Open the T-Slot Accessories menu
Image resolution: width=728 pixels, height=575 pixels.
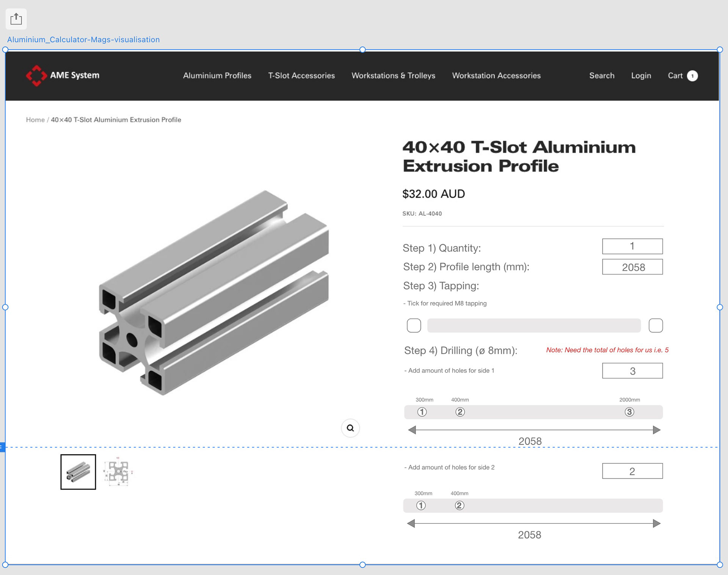point(301,75)
